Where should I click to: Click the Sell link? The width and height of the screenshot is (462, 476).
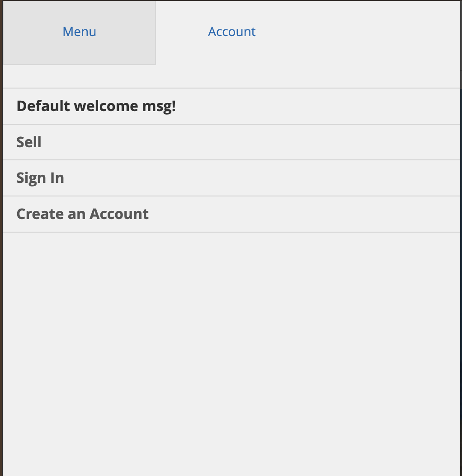(x=29, y=142)
